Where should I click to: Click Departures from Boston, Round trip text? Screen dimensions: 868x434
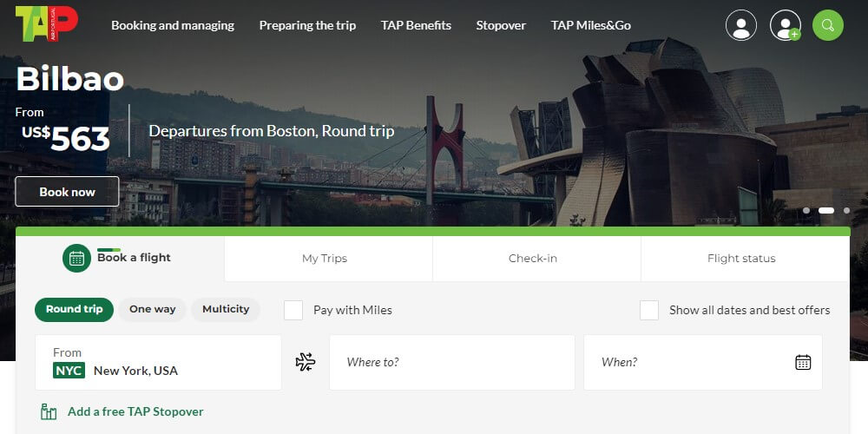pos(271,131)
